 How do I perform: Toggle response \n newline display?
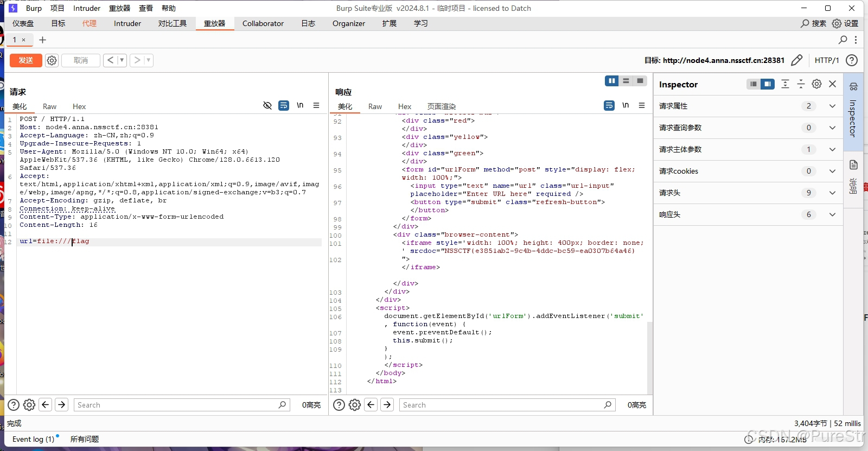tap(626, 105)
